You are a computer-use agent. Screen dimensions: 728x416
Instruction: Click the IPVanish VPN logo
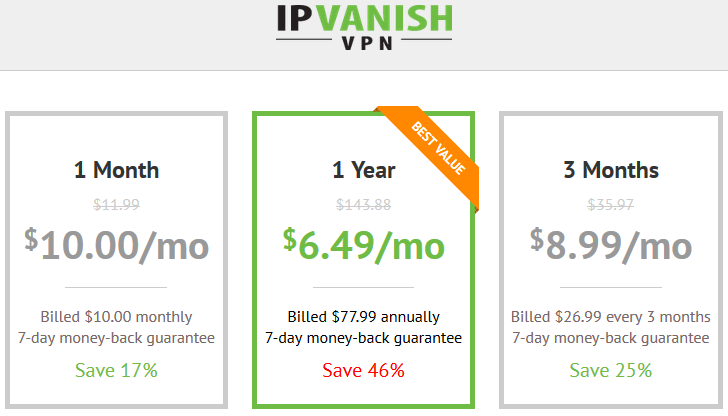click(x=364, y=27)
